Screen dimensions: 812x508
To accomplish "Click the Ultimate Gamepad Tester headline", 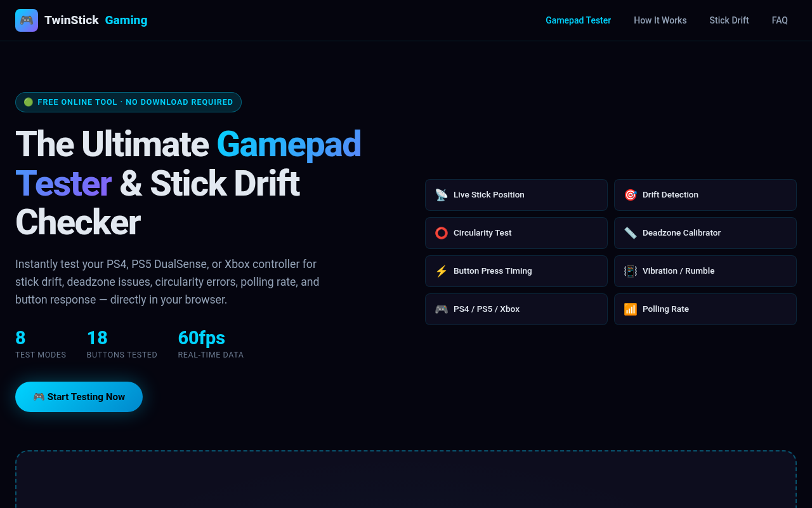I will 188,184.
